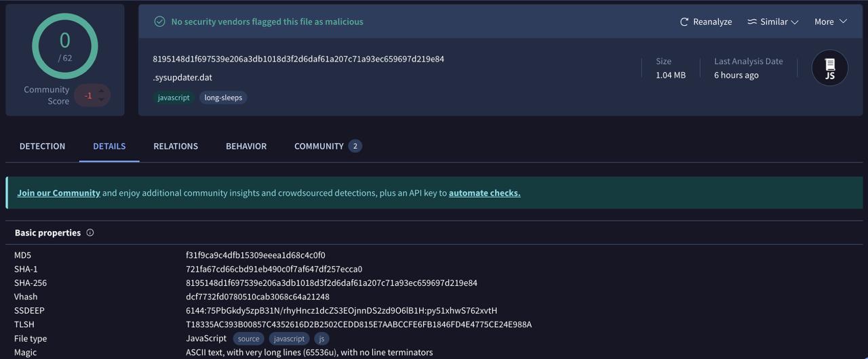The height and width of the screenshot is (359, 868).
Task: Click the -1 community score value
Action: point(88,96)
